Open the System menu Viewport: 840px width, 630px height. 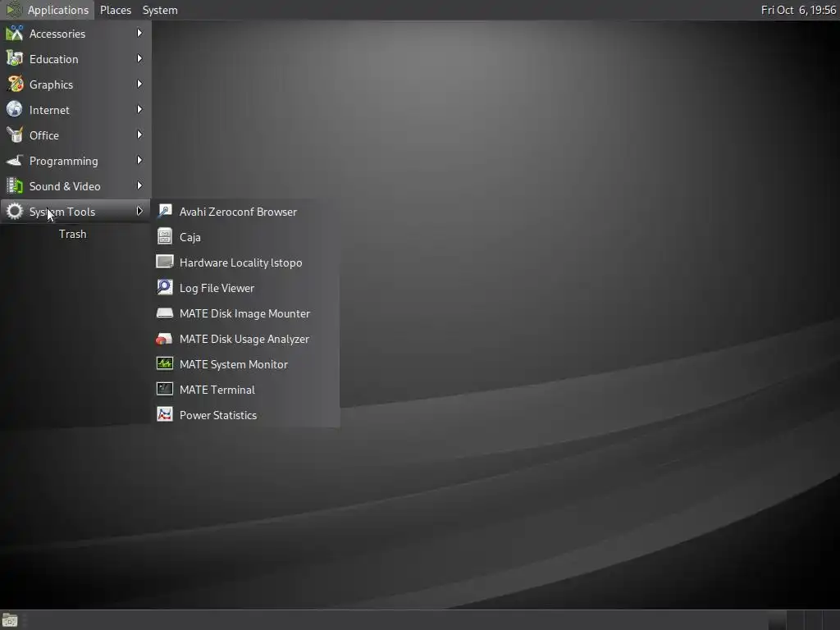pos(160,10)
